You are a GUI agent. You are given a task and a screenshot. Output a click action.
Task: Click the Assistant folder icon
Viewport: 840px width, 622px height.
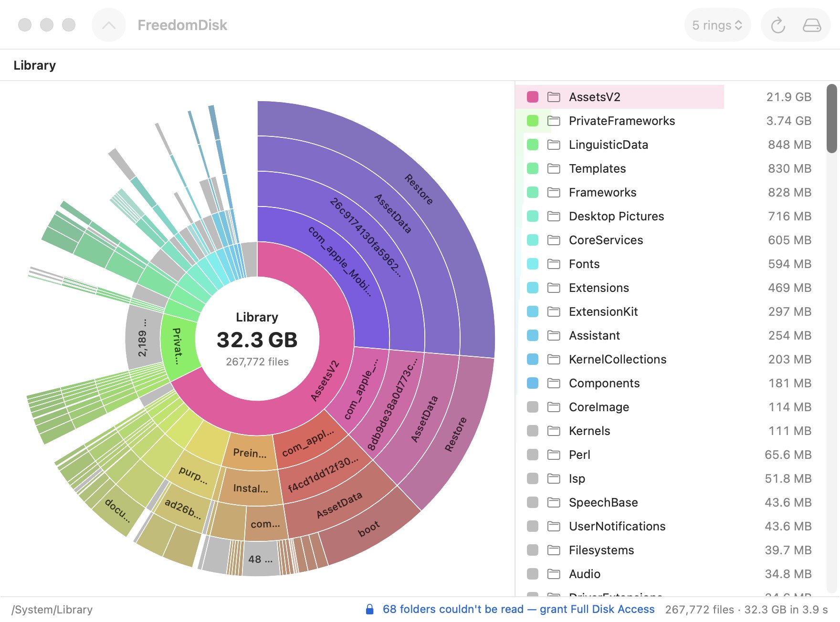point(554,335)
